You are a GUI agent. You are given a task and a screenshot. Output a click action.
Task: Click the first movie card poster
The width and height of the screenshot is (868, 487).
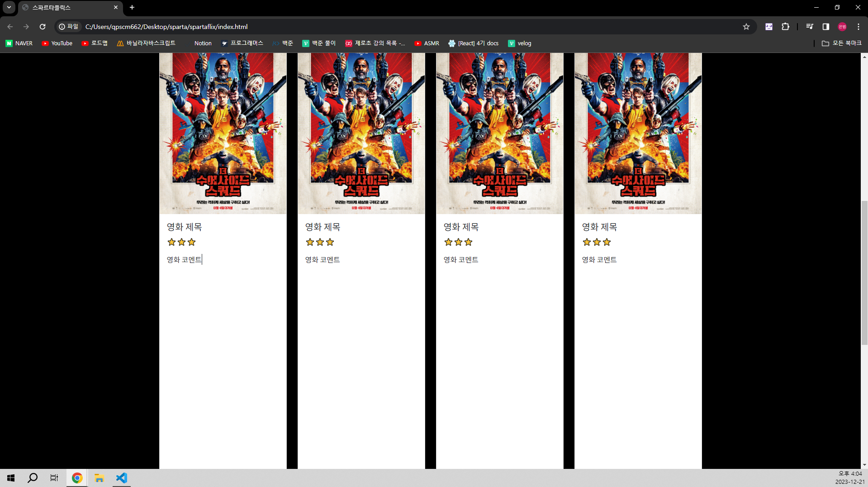pos(223,133)
